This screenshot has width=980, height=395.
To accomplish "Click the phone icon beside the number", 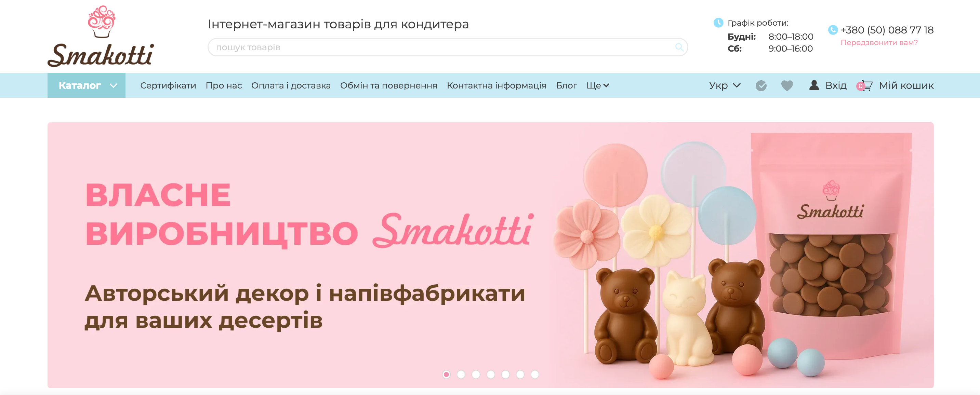I will click(x=832, y=30).
